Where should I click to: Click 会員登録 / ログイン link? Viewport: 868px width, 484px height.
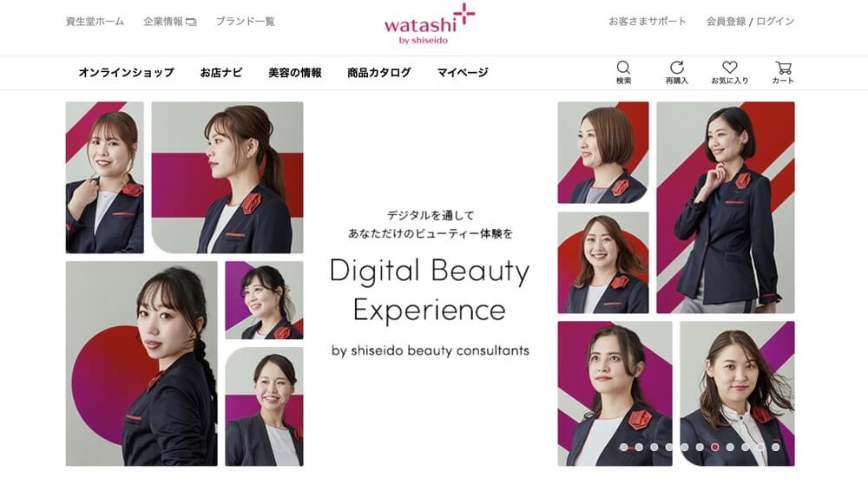[750, 22]
